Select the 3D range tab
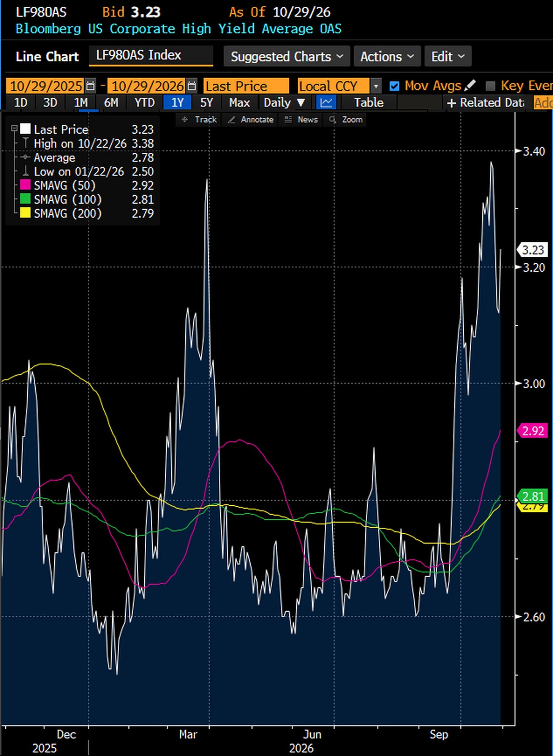This screenshot has height=756, width=553. pyautogui.click(x=50, y=103)
